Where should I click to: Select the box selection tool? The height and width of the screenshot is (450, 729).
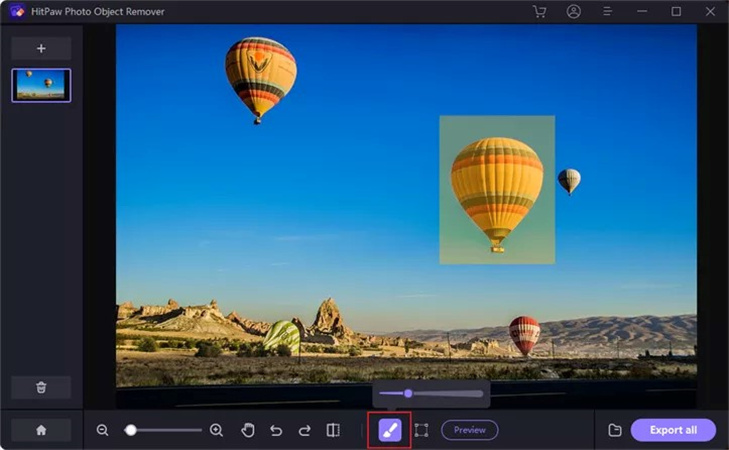pyautogui.click(x=421, y=430)
